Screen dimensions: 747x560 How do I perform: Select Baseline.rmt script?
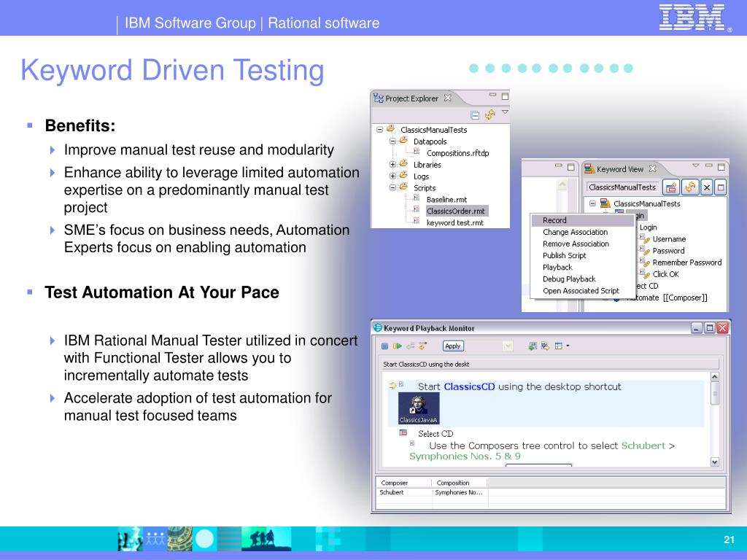[x=446, y=200]
